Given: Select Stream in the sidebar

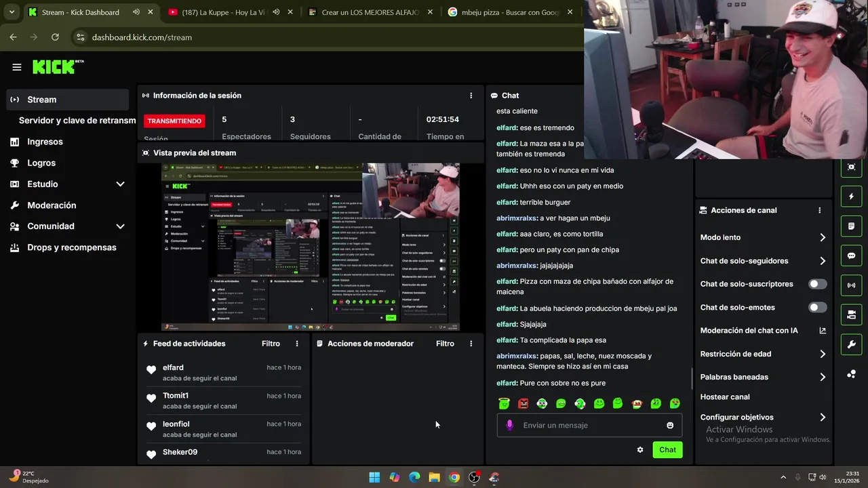Looking at the screenshot, I should click(67, 100).
